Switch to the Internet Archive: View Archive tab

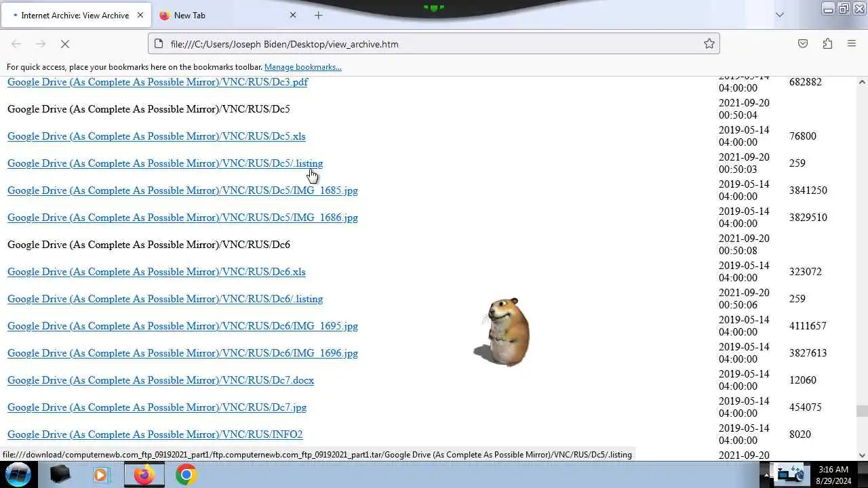pos(76,15)
